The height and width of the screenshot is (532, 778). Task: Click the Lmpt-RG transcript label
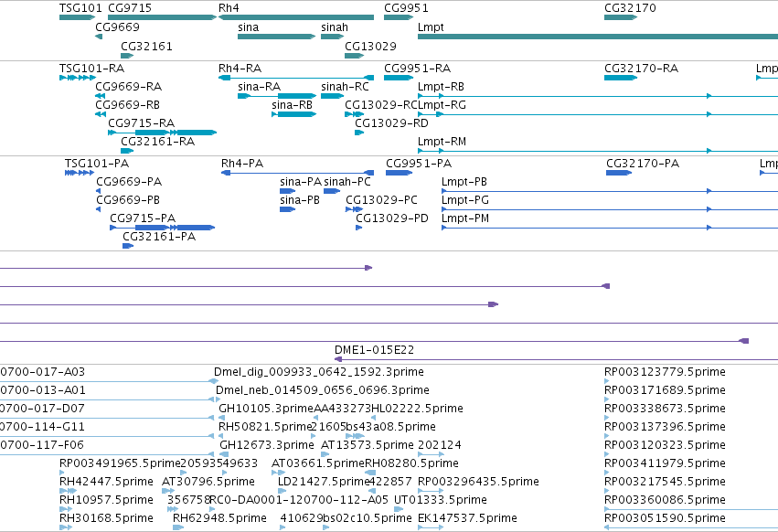442,105
